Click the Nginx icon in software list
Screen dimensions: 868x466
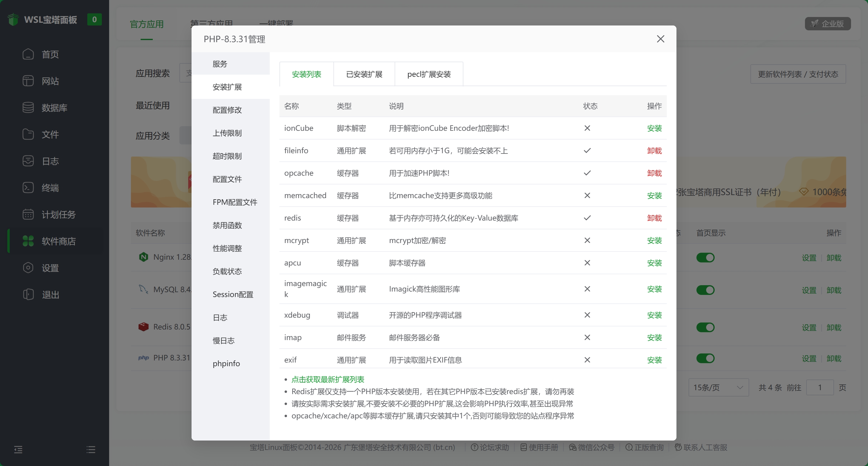point(144,257)
